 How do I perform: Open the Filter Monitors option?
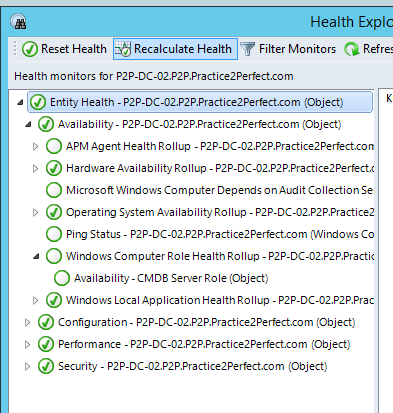[288, 49]
